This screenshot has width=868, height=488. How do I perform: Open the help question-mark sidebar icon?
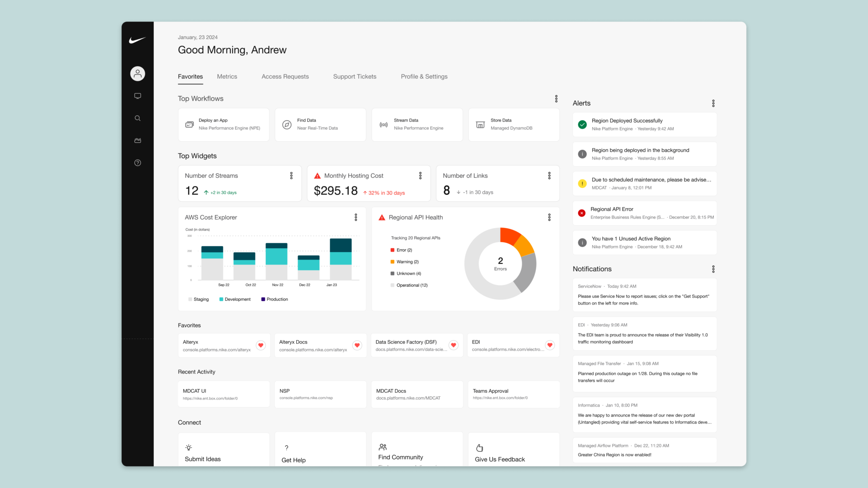(x=137, y=163)
